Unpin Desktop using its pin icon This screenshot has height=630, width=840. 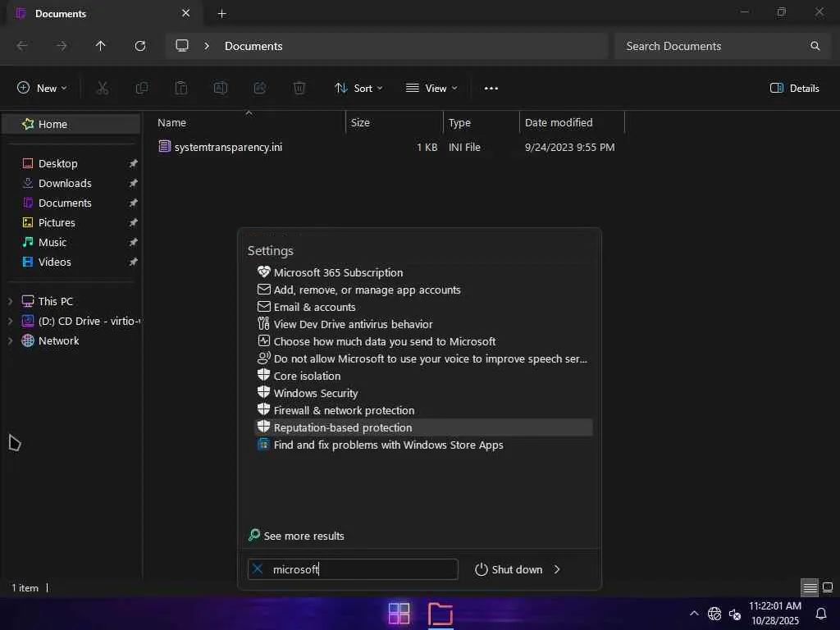point(134,163)
